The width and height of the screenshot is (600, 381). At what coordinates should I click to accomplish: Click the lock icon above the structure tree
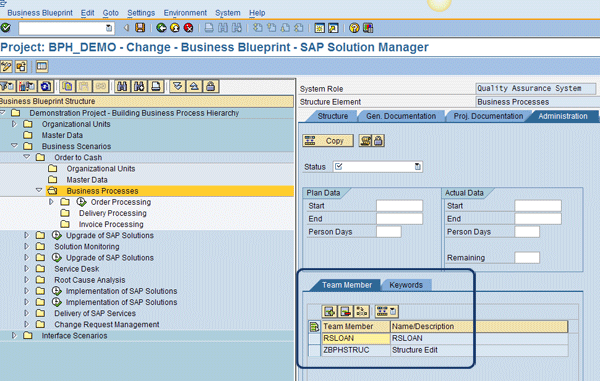(x=210, y=86)
